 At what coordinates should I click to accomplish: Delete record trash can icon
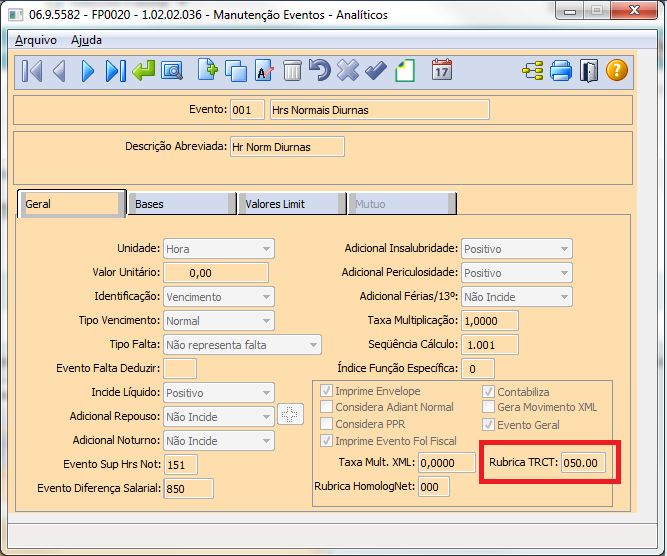[292, 71]
